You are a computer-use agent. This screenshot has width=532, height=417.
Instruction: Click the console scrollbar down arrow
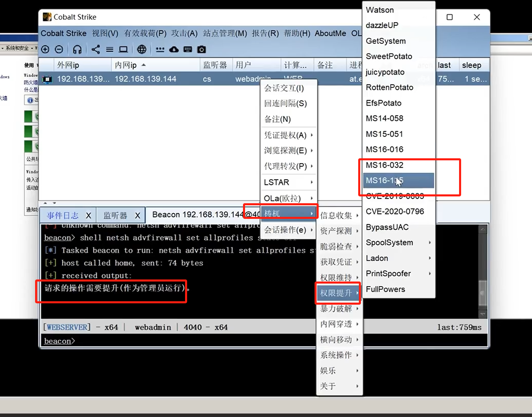(x=483, y=314)
